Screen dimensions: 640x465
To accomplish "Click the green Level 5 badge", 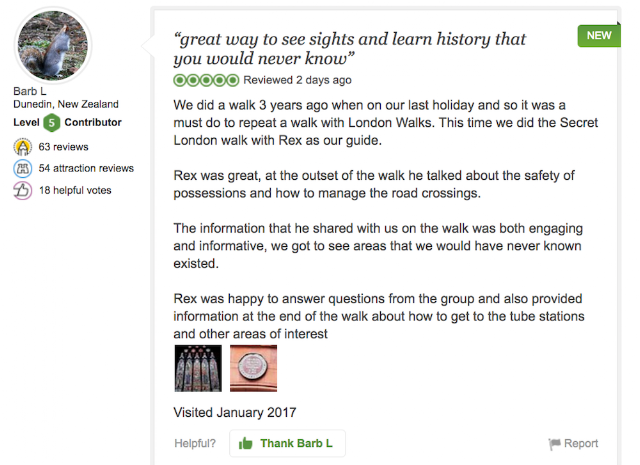I will tap(51, 123).
